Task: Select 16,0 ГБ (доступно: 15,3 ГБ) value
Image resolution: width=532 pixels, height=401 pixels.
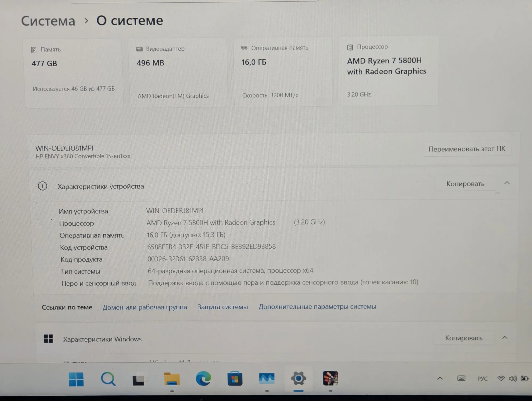Action: (186, 235)
